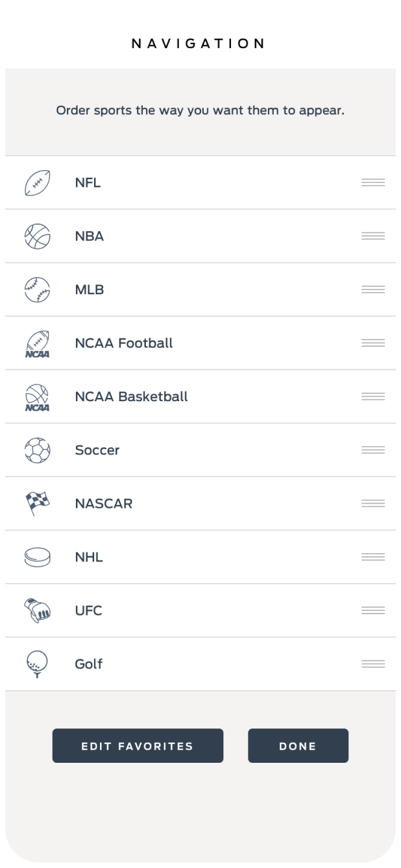Tap the NCAA Football icon
Screen dimensions: 401x868
click(x=37, y=343)
